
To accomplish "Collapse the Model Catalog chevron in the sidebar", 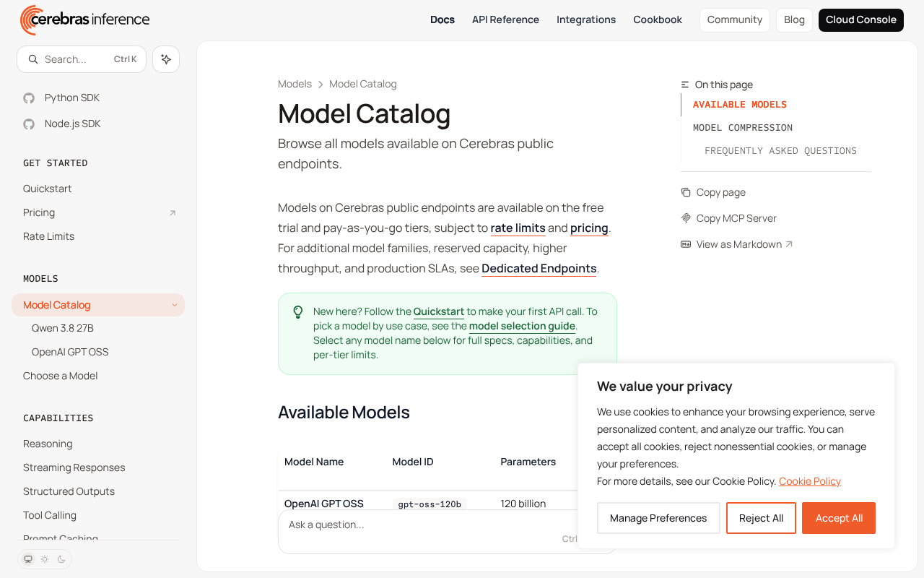I will [x=174, y=305].
